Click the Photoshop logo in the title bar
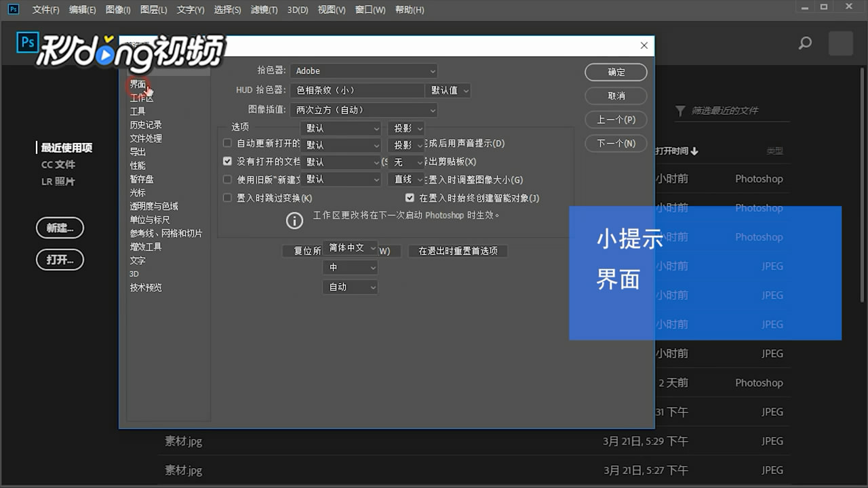 click(14, 9)
